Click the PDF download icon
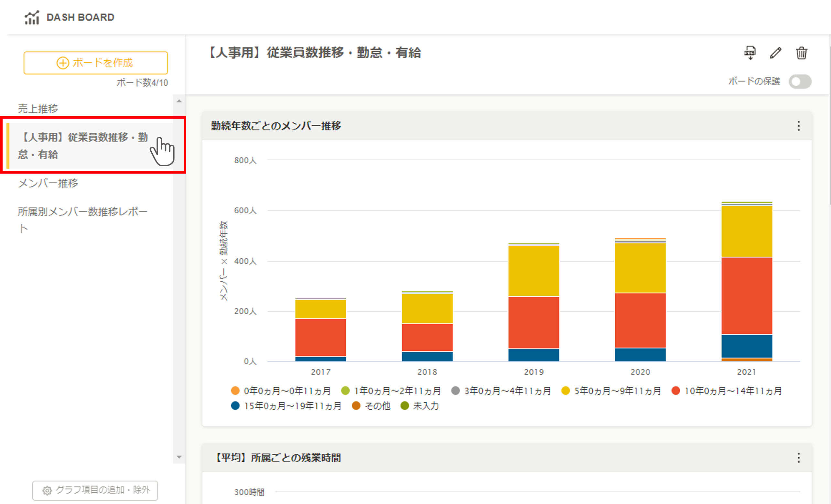Viewport: 831px width, 504px height. 750,53
